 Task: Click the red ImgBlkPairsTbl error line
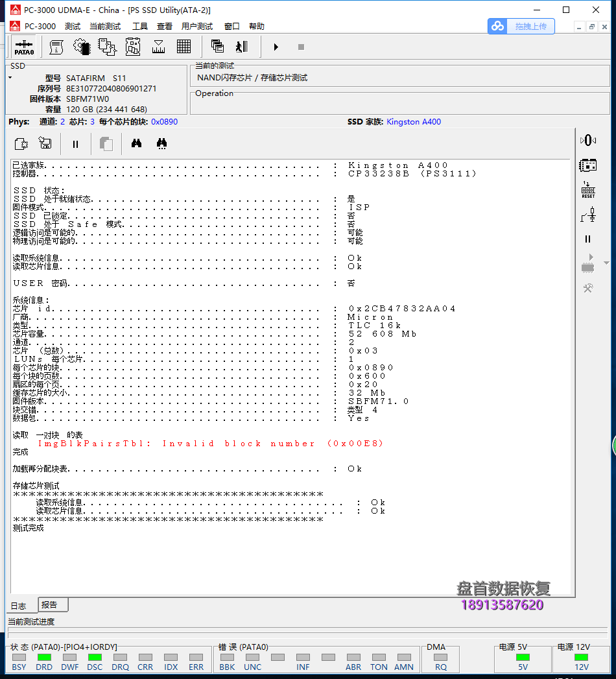[x=210, y=444]
